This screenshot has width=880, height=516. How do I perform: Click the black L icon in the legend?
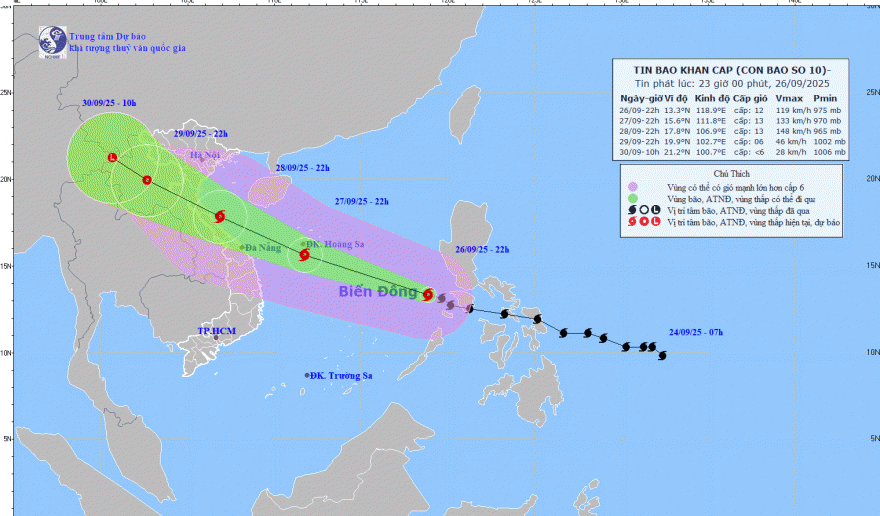655,210
